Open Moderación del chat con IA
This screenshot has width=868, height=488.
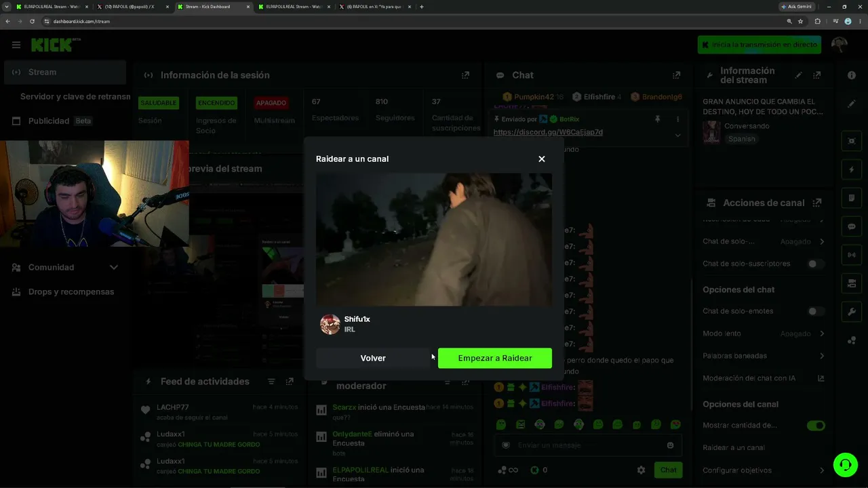[764, 378]
